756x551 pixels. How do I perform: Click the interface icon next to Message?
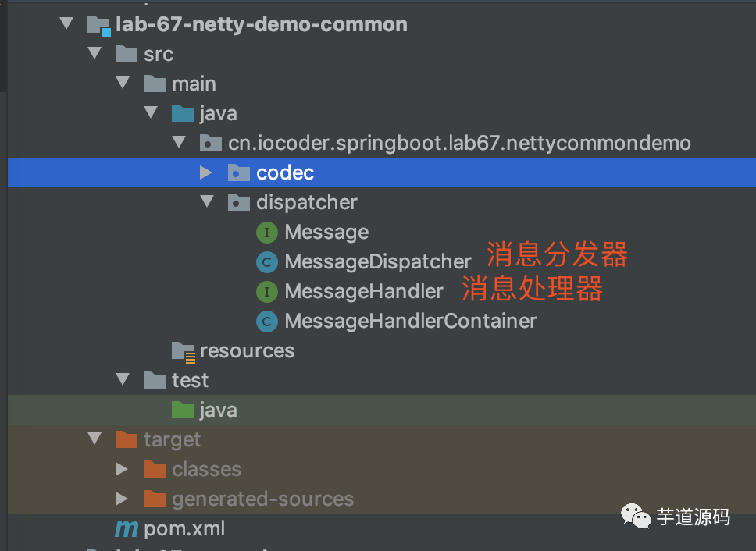tap(267, 233)
